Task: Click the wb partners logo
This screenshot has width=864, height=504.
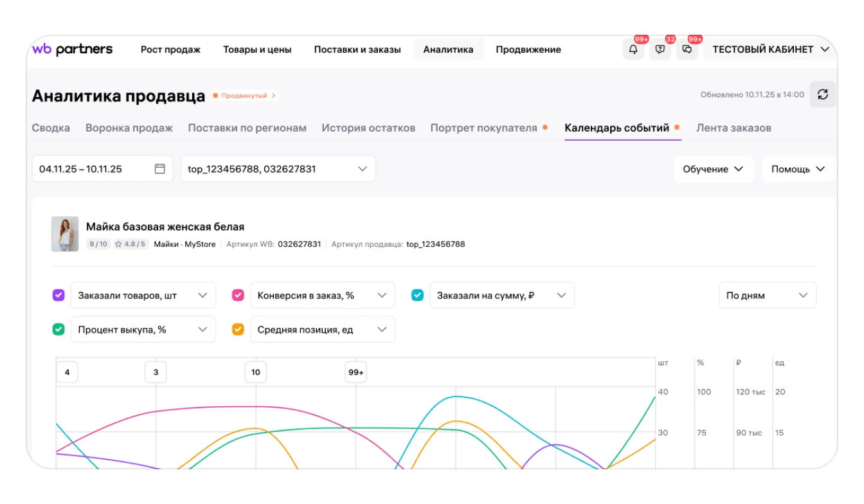Action: [x=72, y=50]
